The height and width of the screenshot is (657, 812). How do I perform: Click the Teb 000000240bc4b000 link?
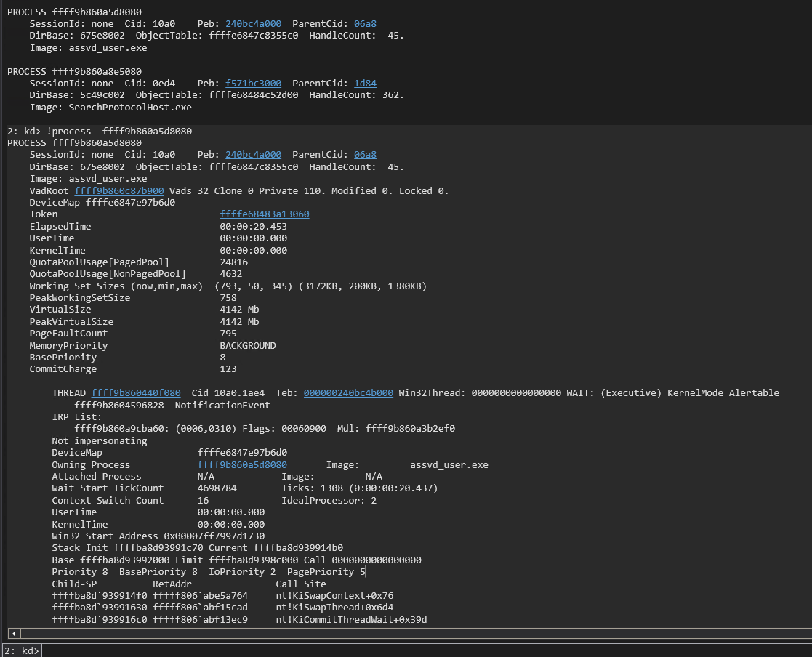coord(348,393)
